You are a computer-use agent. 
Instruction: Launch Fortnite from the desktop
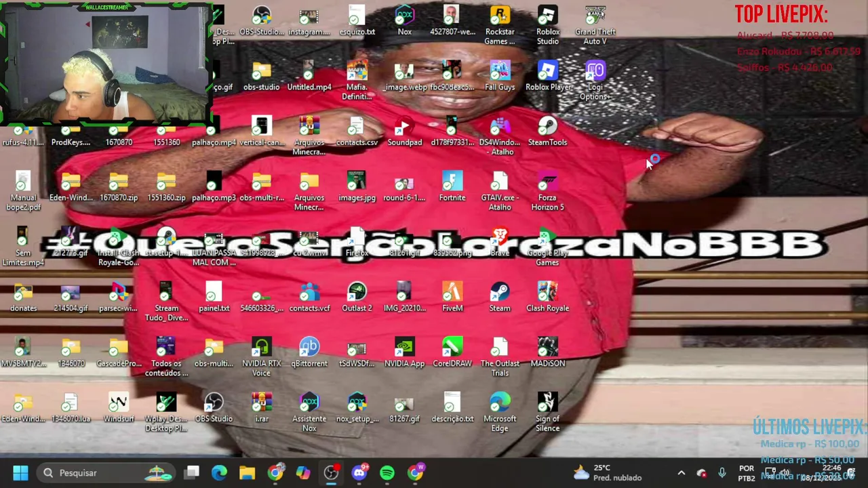click(452, 187)
